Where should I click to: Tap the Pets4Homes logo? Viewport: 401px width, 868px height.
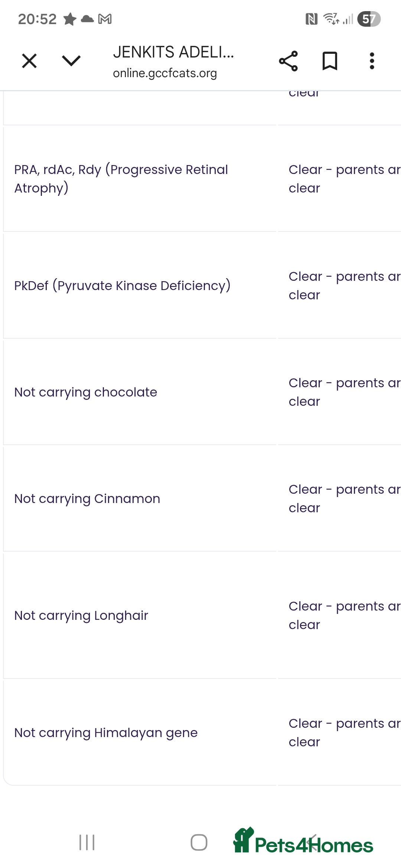303,841
